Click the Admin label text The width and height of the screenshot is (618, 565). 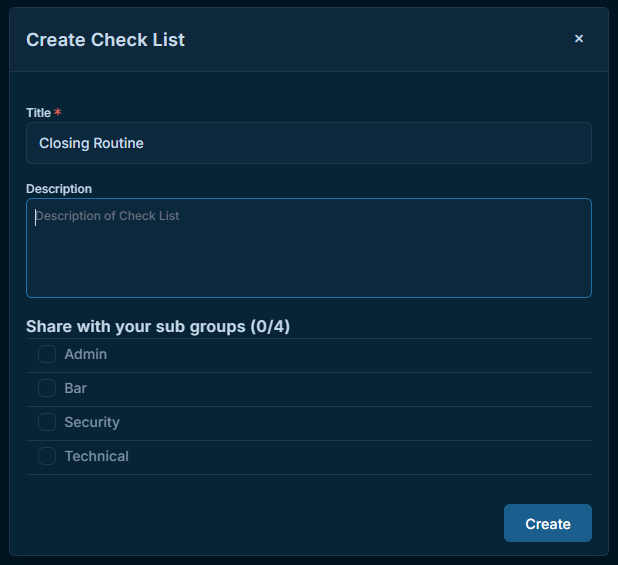click(86, 354)
